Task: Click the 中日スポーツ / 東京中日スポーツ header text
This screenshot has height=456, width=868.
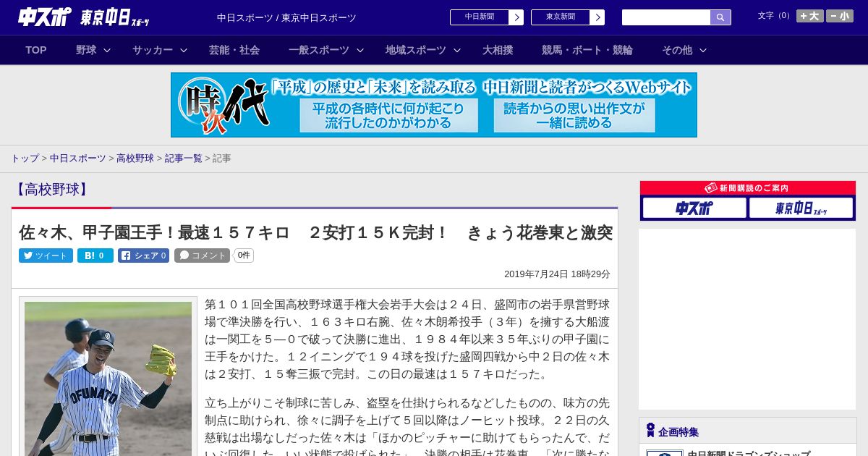Action: 286,18
